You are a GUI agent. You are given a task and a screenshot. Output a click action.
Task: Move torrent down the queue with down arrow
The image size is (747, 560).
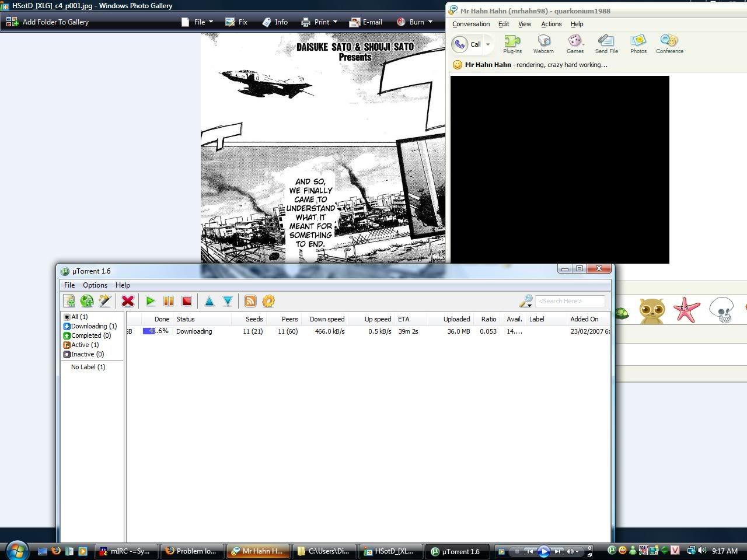[228, 301]
